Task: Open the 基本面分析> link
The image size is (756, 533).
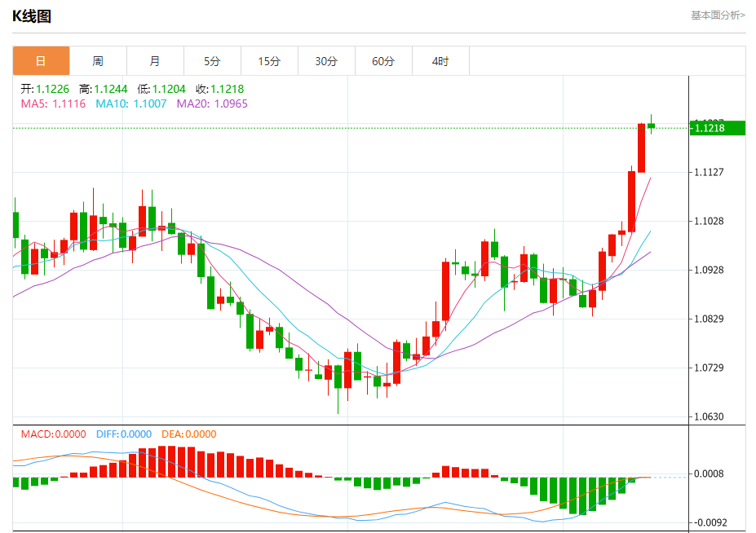Action: (718, 15)
